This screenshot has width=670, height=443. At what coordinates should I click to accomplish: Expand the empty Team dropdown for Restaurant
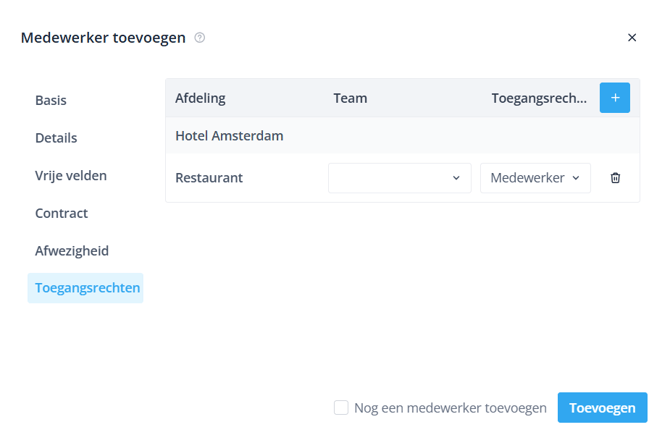399,178
